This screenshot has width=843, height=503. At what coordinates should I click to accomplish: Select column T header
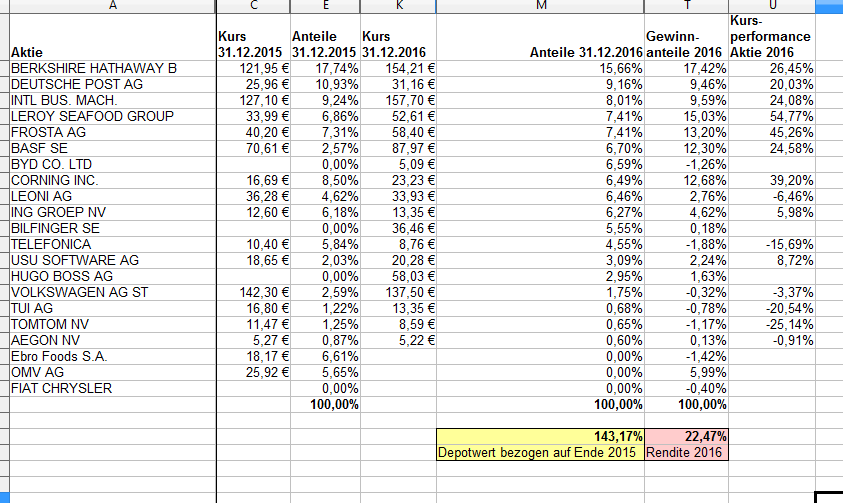[x=687, y=6]
